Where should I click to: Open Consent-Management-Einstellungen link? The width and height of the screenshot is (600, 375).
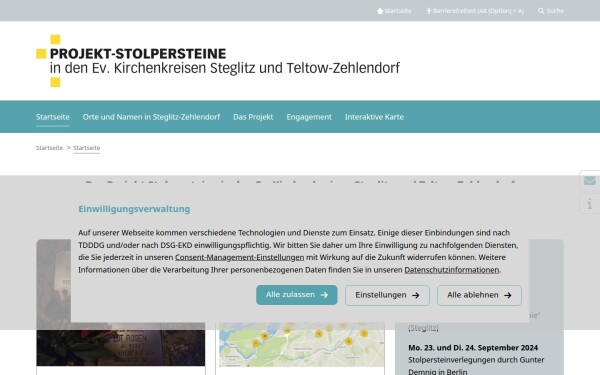click(x=240, y=258)
